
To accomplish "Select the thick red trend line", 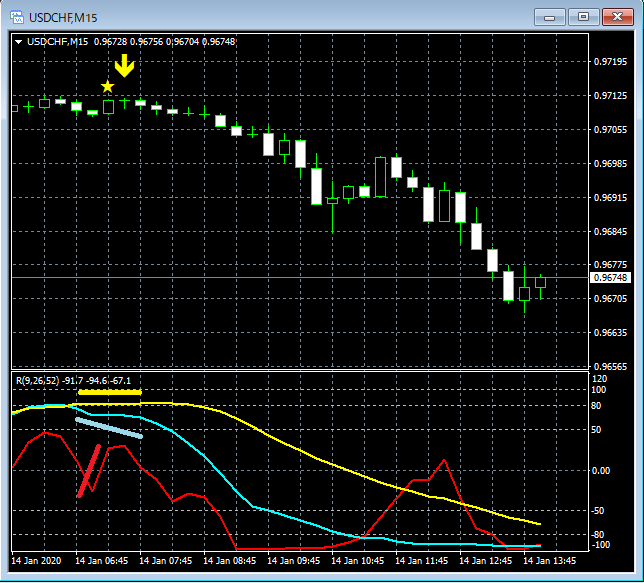I will click(89, 471).
